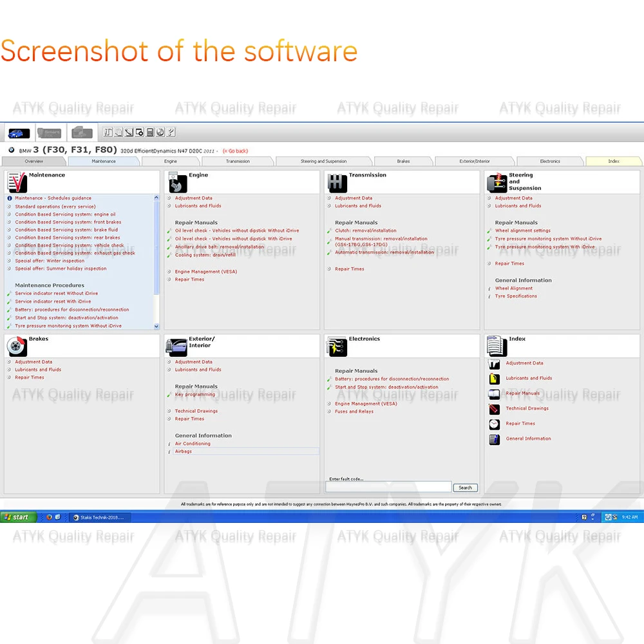Open the window search toolbar icon
644x644 pixels.
pyautogui.click(x=140, y=132)
